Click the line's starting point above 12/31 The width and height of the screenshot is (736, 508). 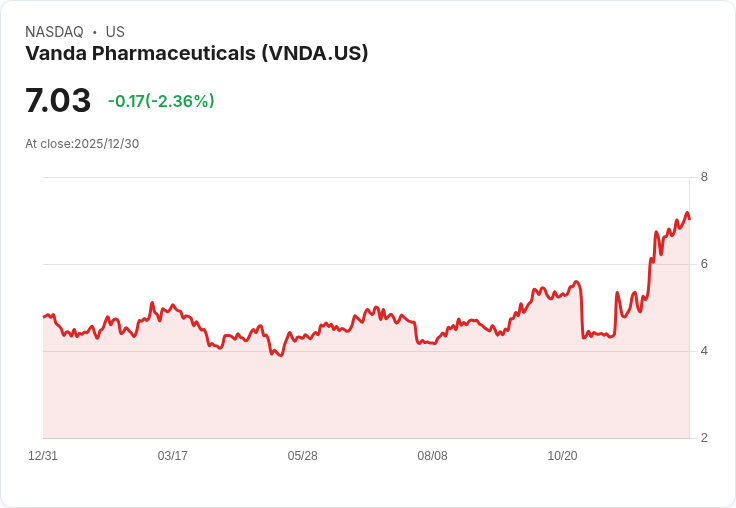[44, 317]
